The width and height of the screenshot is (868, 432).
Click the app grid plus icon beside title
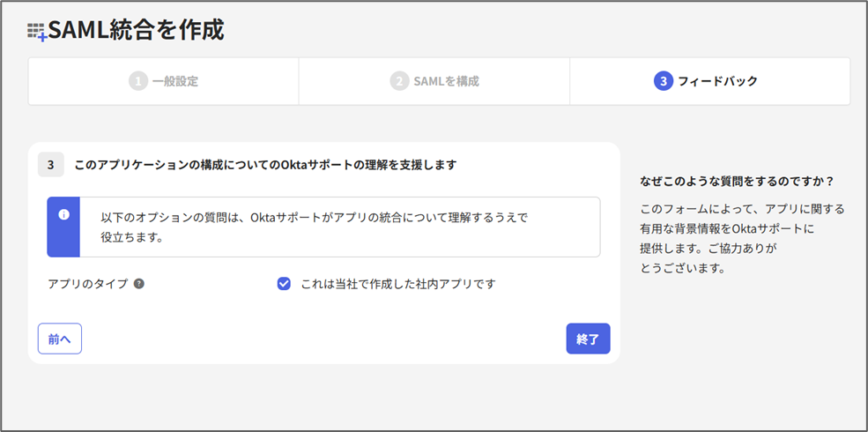(x=37, y=32)
